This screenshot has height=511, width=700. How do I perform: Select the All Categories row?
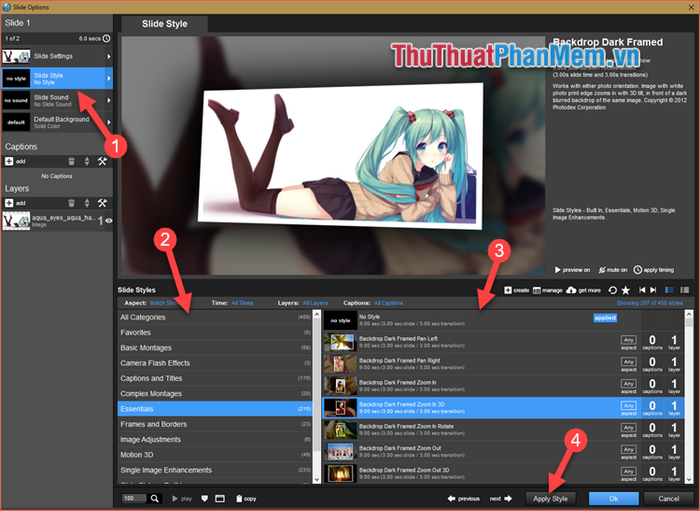point(215,317)
